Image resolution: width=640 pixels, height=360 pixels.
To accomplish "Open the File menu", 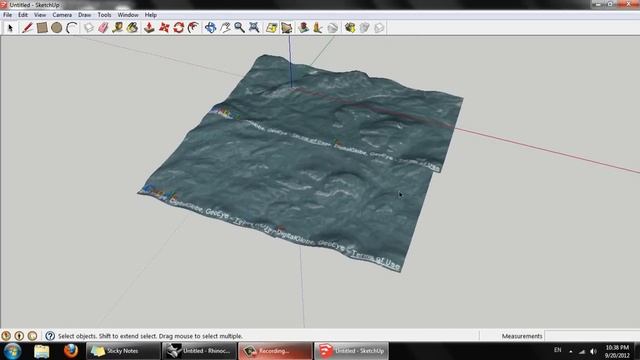I will (x=7, y=15).
